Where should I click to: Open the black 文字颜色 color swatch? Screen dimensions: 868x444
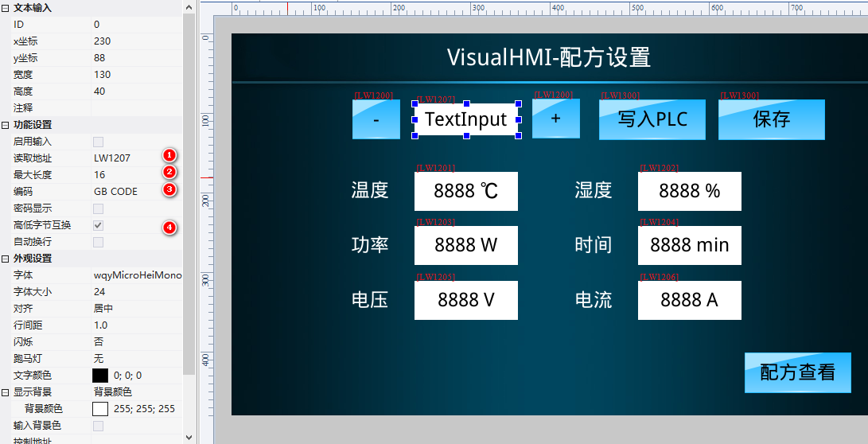[100, 376]
